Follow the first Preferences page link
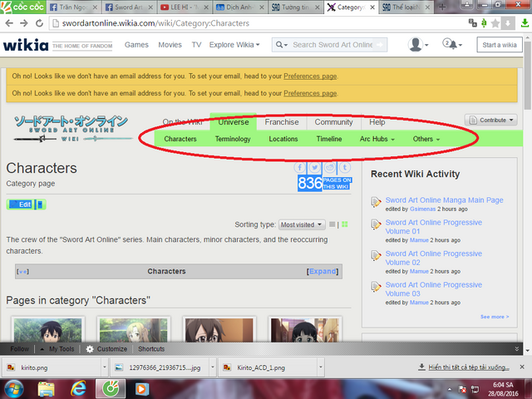 tap(310, 76)
